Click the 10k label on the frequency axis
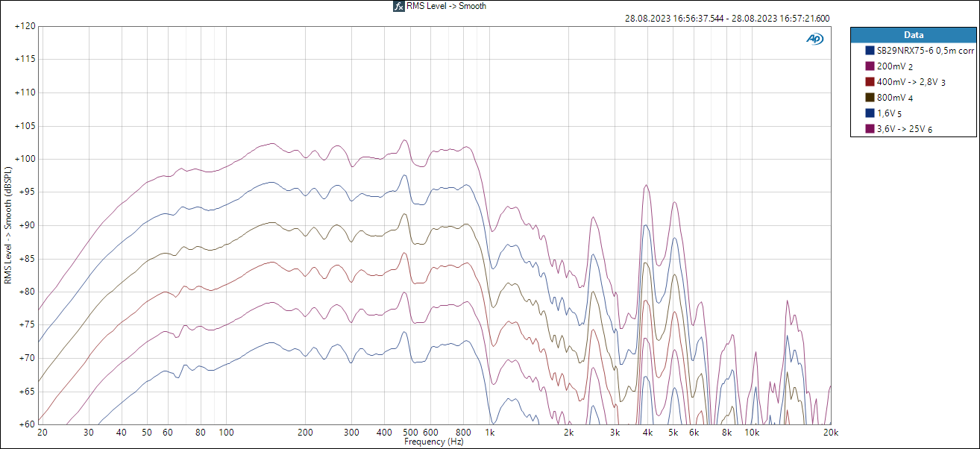The width and height of the screenshot is (980, 449). click(753, 433)
